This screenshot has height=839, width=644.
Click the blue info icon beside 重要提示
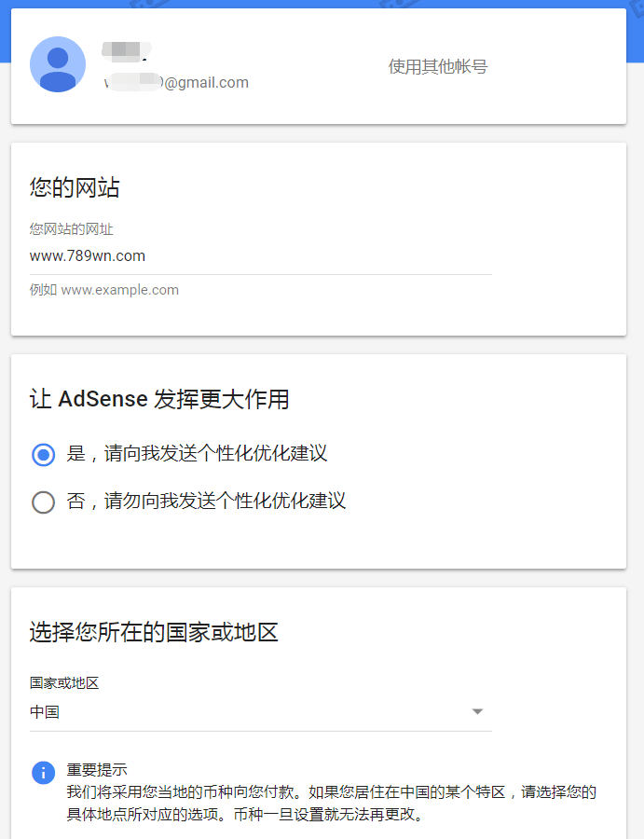click(x=43, y=773)
